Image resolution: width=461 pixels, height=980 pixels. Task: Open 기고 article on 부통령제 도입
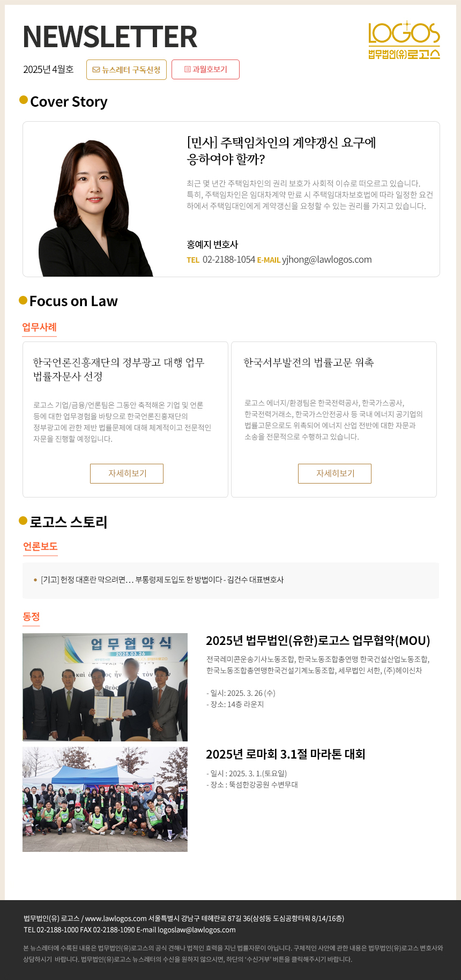(x=162, y=580)
